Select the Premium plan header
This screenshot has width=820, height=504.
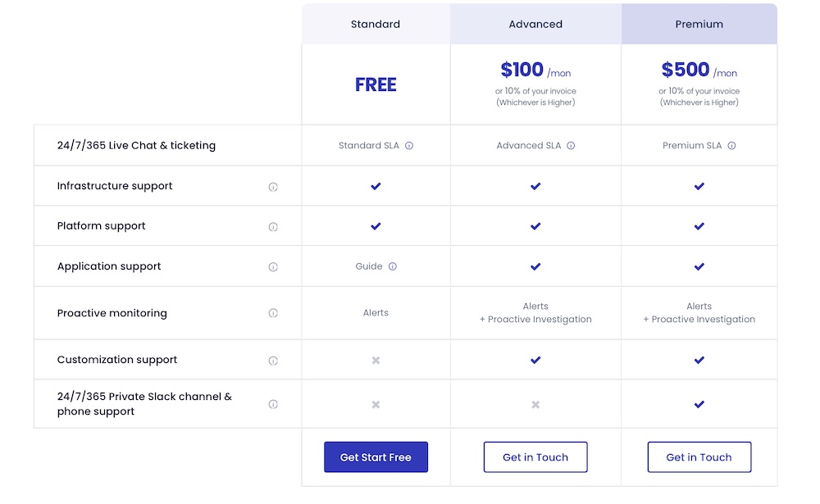pyautogui.click(x=699, y=24)
